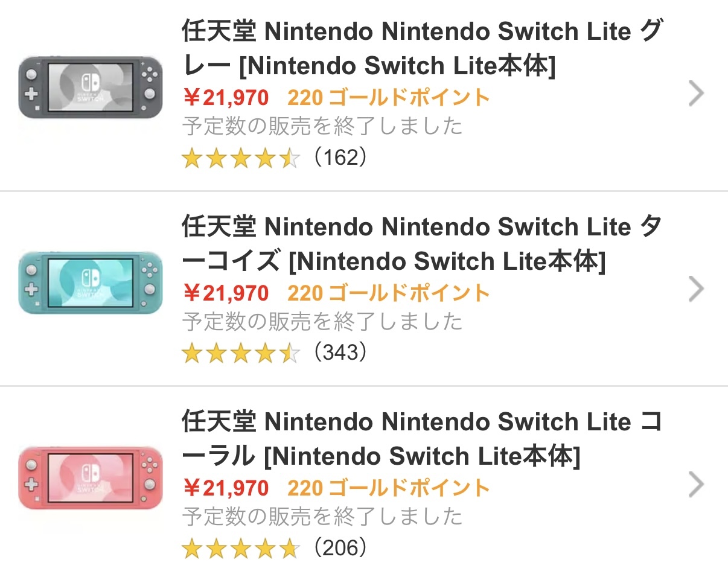Viewport: 728px width, 577px height.
Task: Click the star rating with 343 reviews
Action: [240, 353]
